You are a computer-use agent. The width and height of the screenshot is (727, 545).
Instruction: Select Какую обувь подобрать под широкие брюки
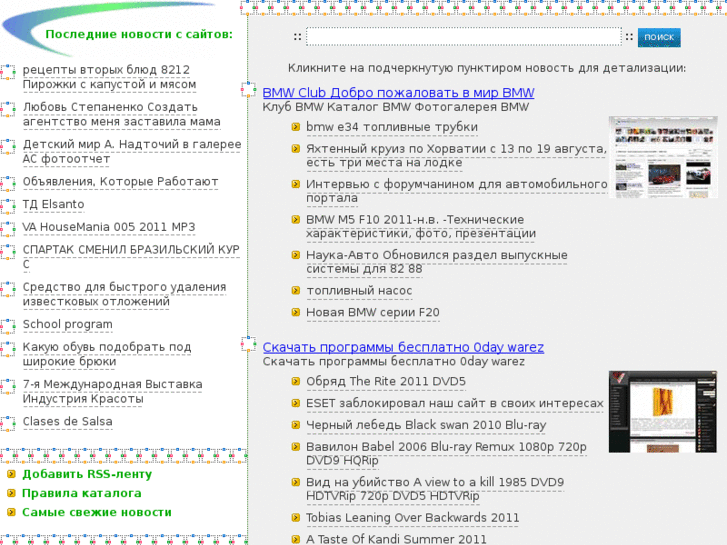point(107,354)
